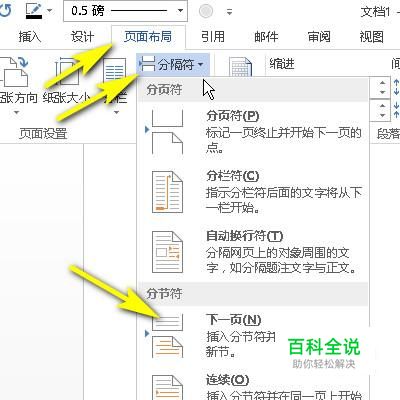Insert 分页符(P) page break

coord(253,133)
